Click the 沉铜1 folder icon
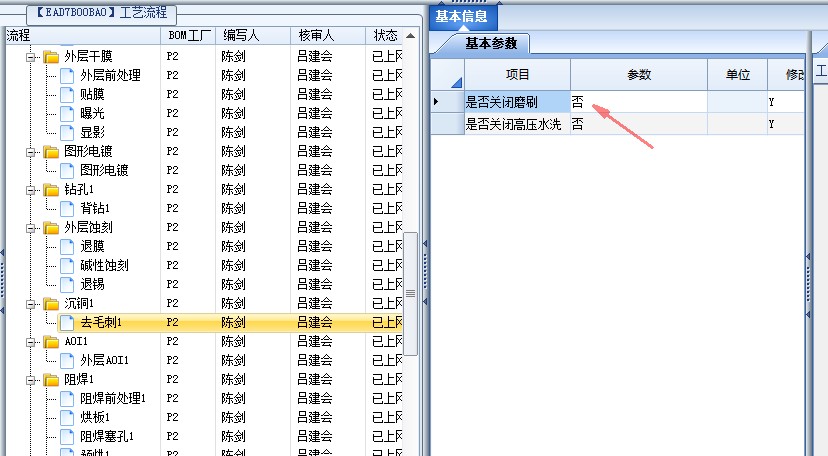Image resolution: width=828 pixels, height=456 pixels. click(51, 303)
